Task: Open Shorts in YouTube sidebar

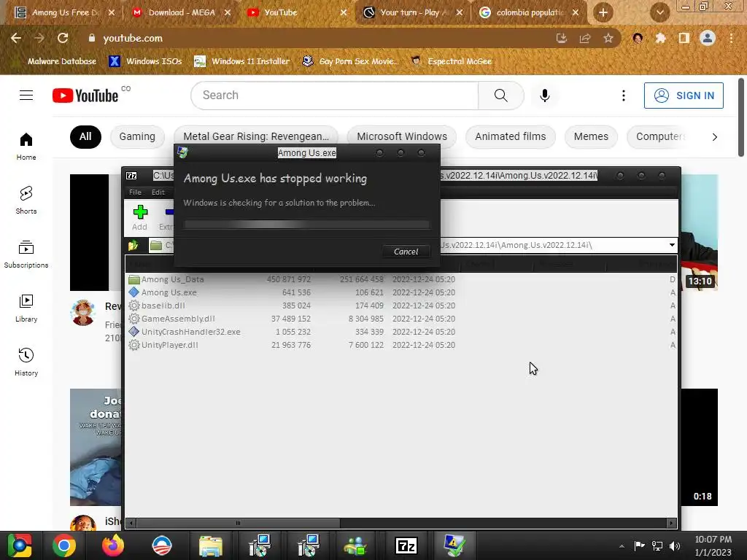Action: [26, 200]
